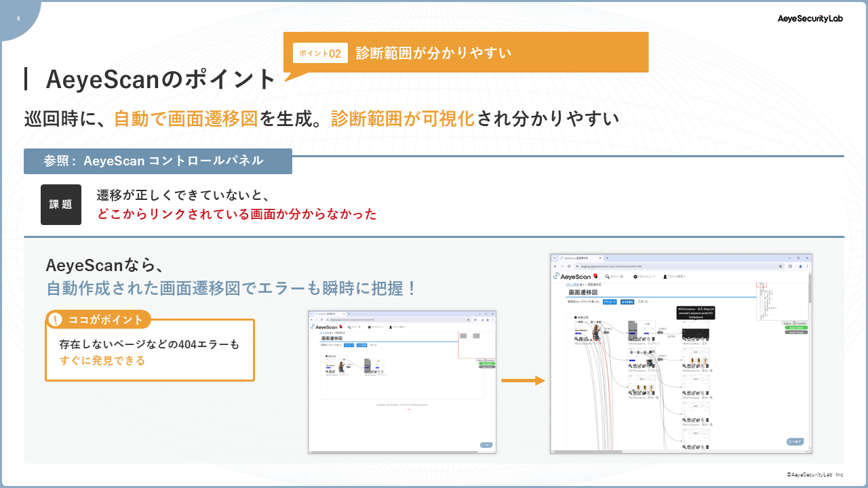This screenshot has width=868, height=488.
Task: Click red text どこからリンクされている画面か分からなかった
Action: 237,214
